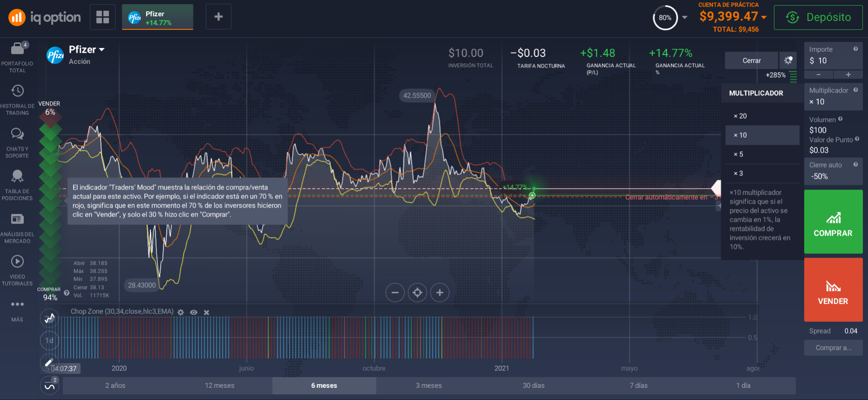The width and height of the screenshot is (868, 400).
Task: Open the 1d candle interval button
Action: [49, 340]
